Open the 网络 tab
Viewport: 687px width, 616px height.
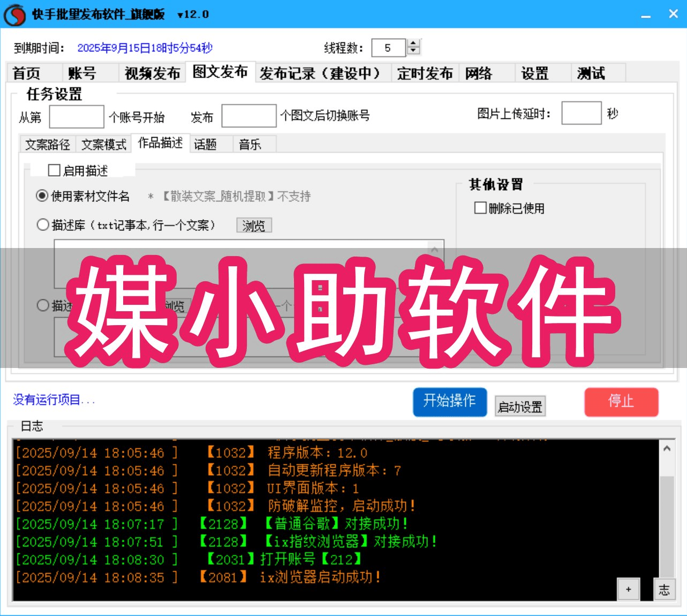(487, 73)
